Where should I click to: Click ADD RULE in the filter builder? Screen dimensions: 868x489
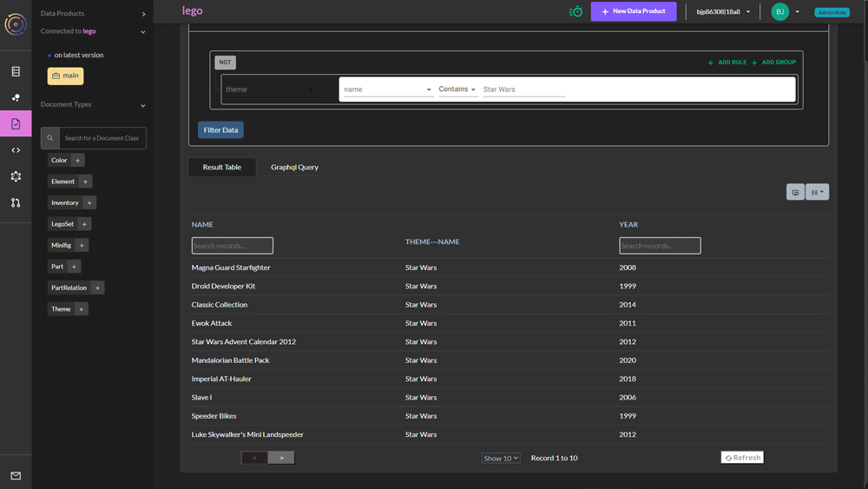click(x=727, y=63)
